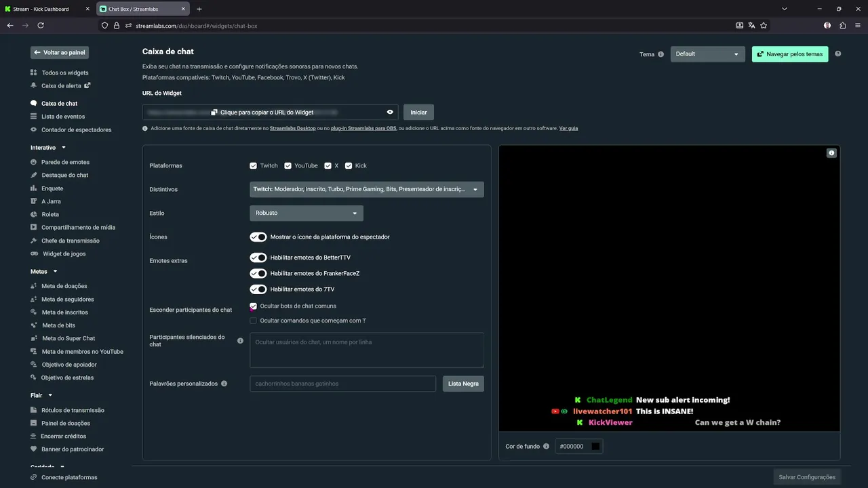This screenshot has height=488, width=868.
Task: Open the Tema Default dropdown
Action: click(708, 54)
